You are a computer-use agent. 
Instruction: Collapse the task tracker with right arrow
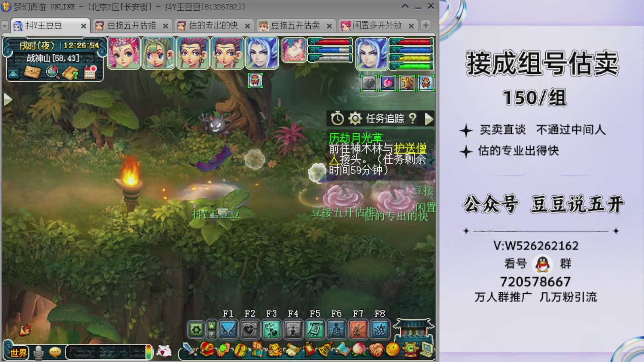(x=429, y=119)
